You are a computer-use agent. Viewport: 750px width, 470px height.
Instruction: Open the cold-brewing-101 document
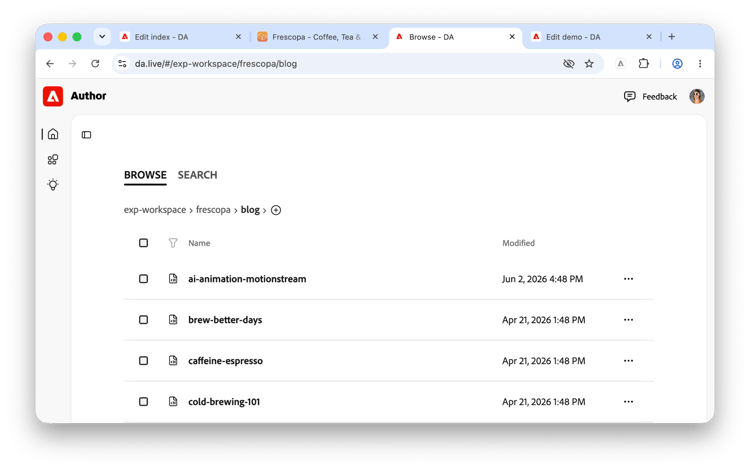coord(224,402)
